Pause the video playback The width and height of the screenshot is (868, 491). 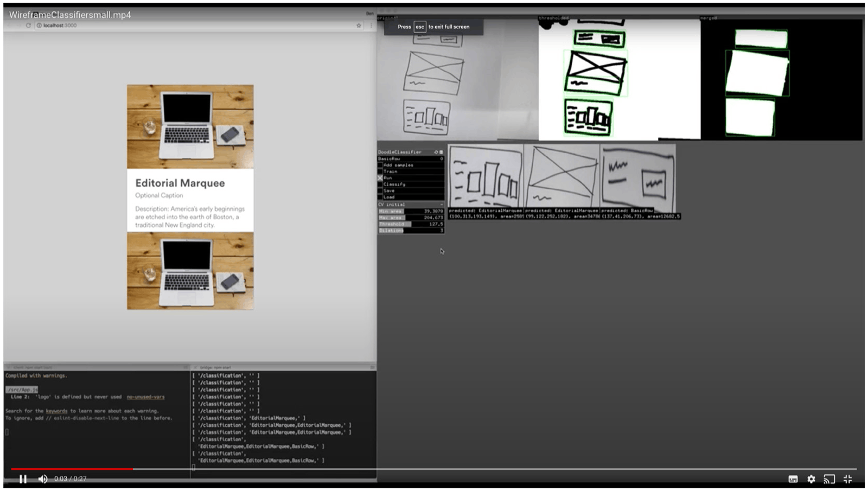click(23, 479)
